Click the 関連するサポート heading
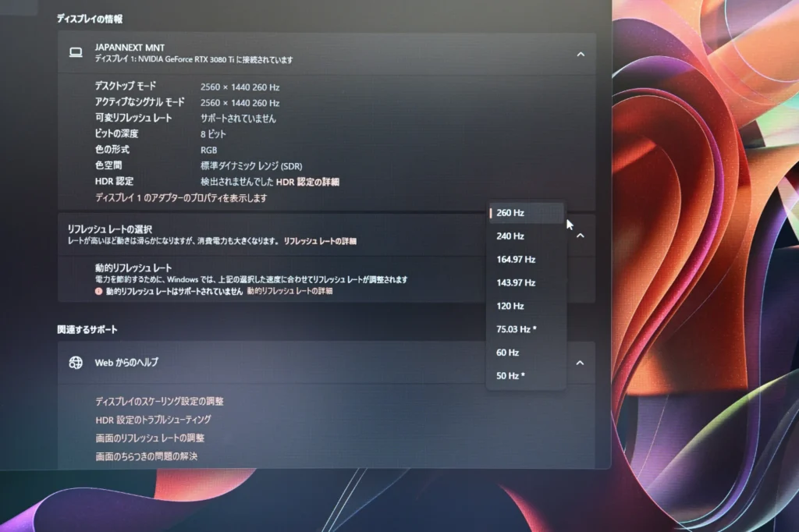 pyautogui.click(x=87, y=330)
